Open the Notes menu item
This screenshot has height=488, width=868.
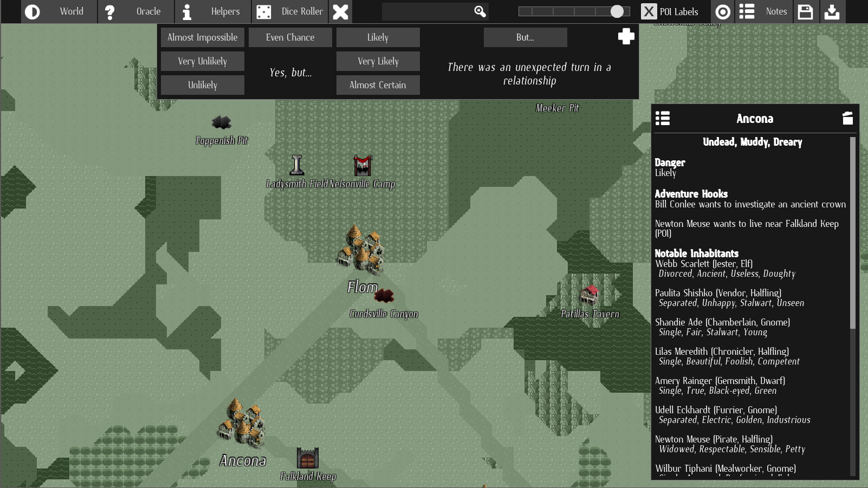[776, 11]
